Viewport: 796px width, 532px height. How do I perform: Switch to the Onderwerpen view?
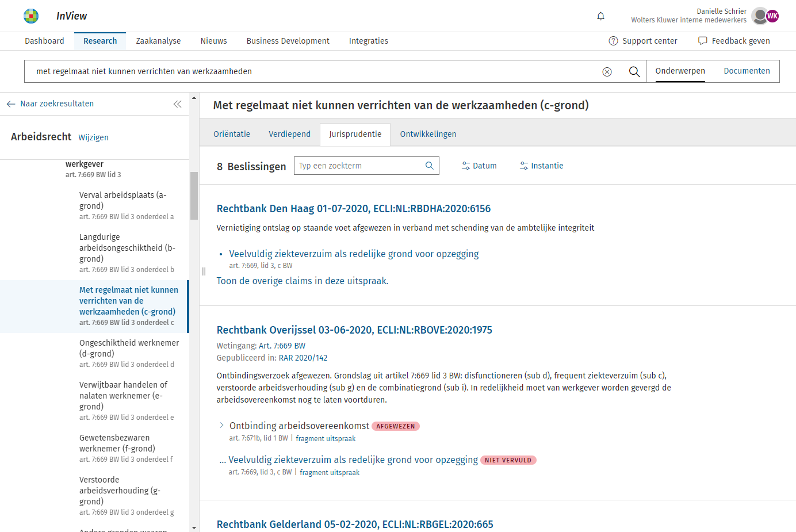click(x=680, y=71)
